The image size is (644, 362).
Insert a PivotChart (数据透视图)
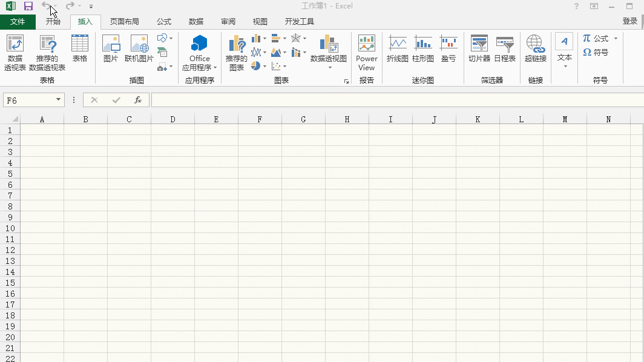coord(329,48)
